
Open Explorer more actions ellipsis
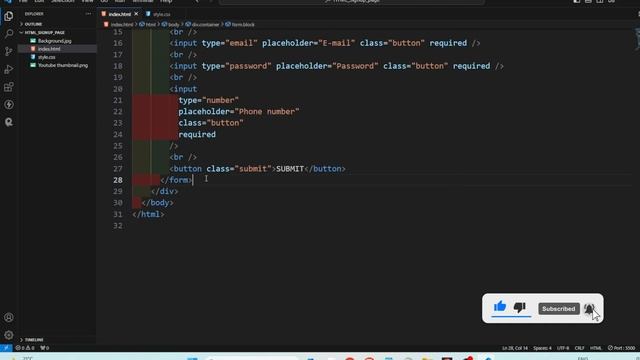pos(88,14)
